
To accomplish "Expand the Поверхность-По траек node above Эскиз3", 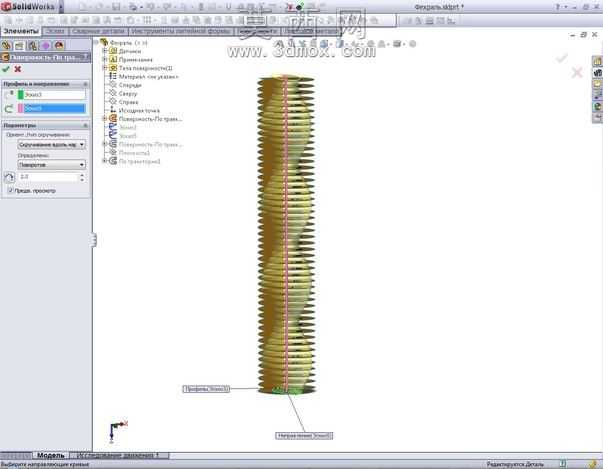I will click(105, 119).
